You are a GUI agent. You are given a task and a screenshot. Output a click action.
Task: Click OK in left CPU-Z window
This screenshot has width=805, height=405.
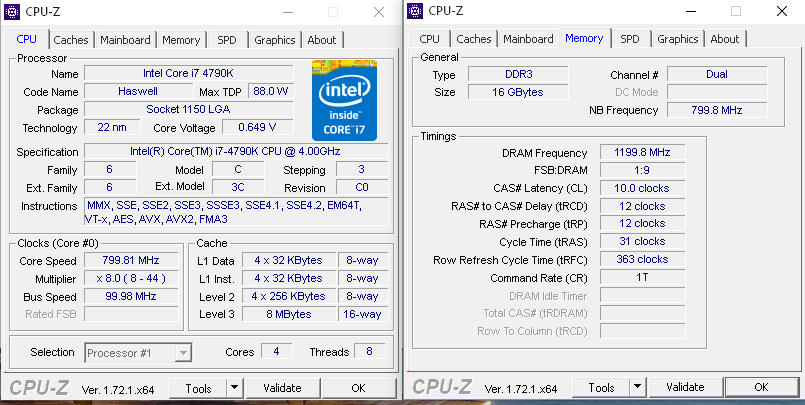(359, 388)
